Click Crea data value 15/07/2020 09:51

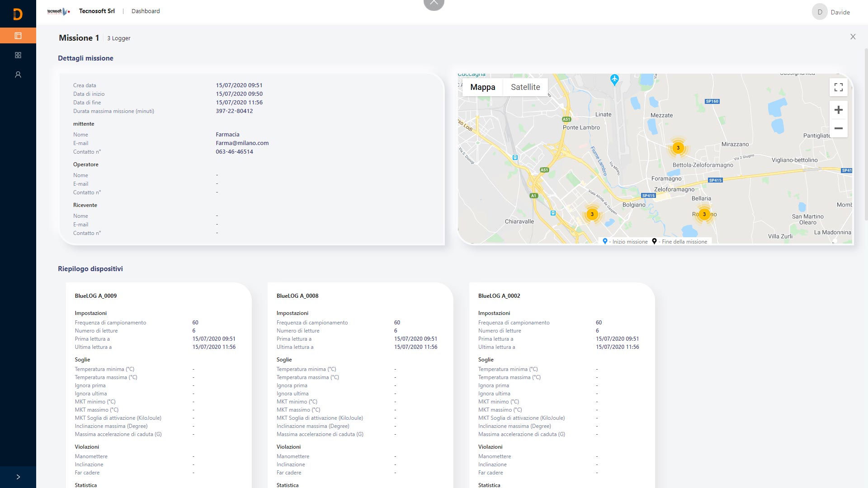239,85
